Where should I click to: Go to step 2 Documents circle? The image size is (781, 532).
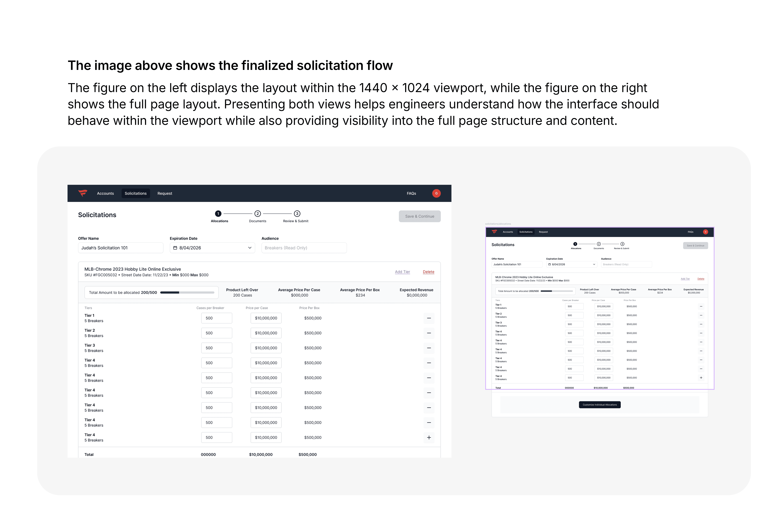click(x=257, y=214)
